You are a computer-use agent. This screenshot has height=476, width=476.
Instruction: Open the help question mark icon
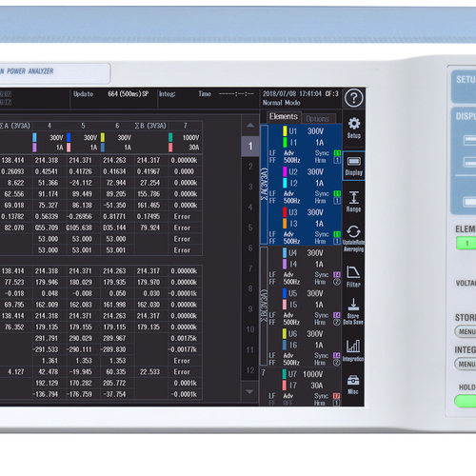353,98
